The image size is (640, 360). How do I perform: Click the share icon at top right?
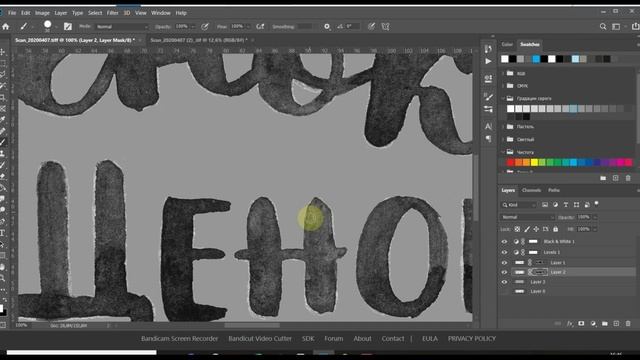pyautogui.click(x=635, y=27)
